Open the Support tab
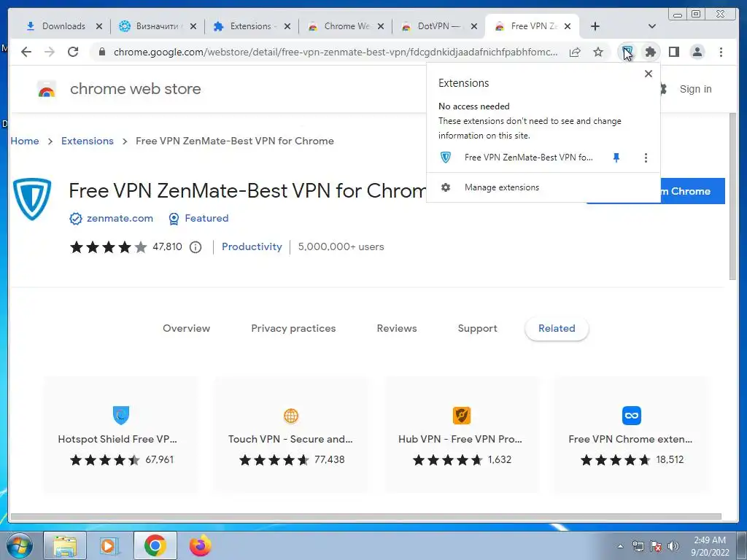Image resolution: width=747 pixels, height=560 pixels. 477,328
